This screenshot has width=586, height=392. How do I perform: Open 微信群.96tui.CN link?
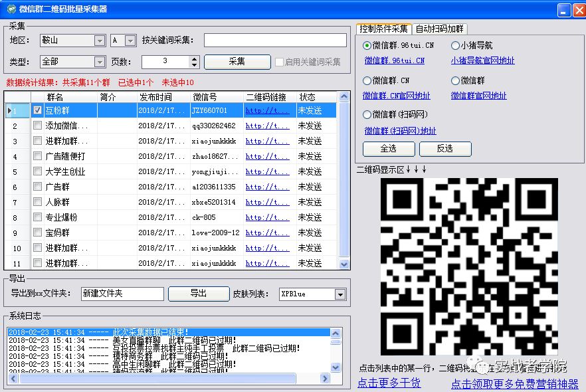click(395, 60)
